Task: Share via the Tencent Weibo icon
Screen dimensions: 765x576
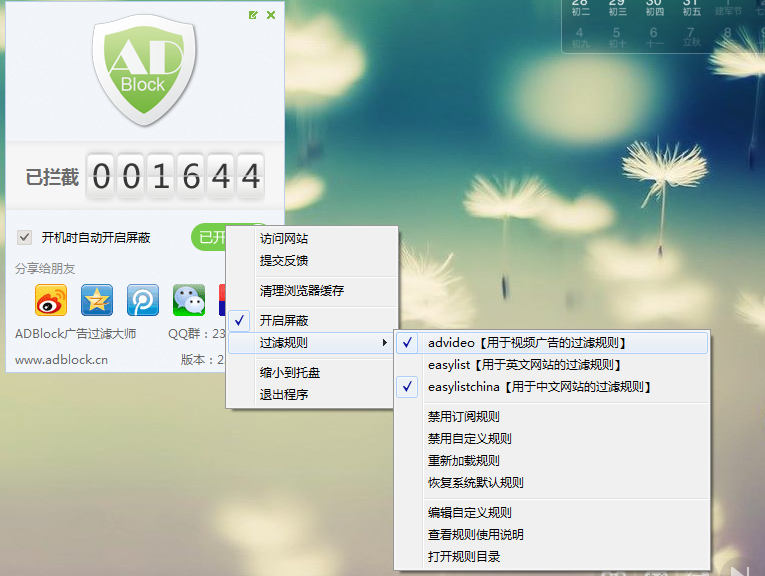Action: [142, 300]
